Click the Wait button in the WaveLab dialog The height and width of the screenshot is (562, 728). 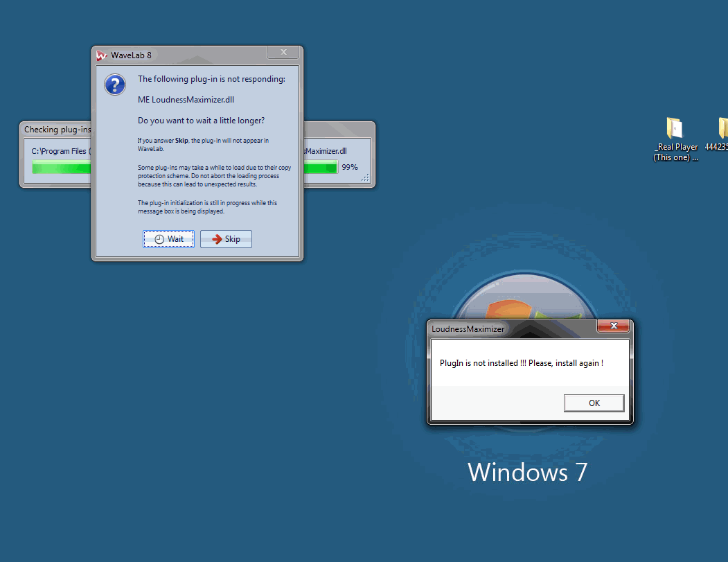(x=168, y=239)
